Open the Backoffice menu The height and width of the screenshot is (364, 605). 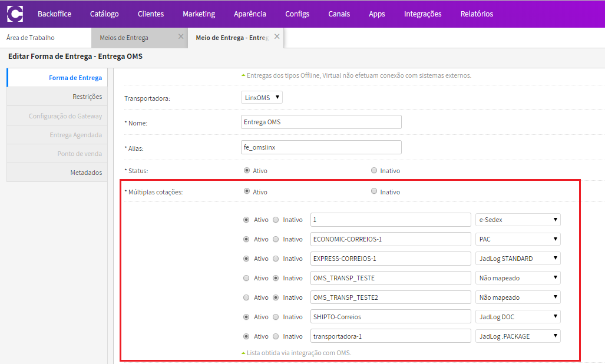[x=54, y=14]
